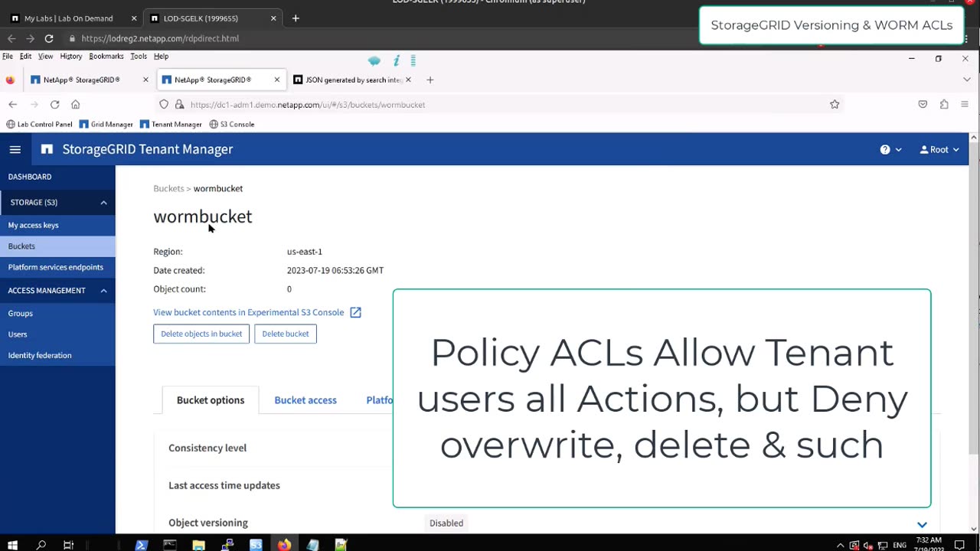Viewport: 980px width, 551px height.
Task: Click the Buckets breadcrumb link
Action: click(168, 188)
